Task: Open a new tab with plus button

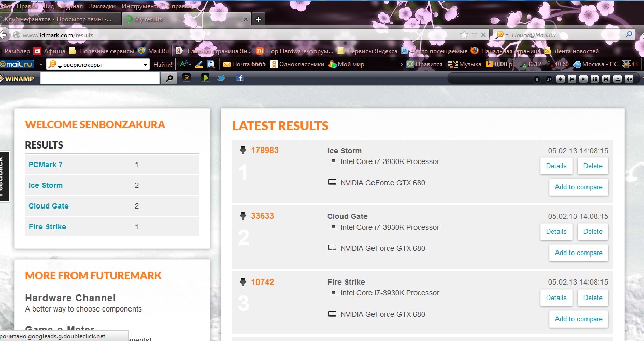Action: point(258,19)
